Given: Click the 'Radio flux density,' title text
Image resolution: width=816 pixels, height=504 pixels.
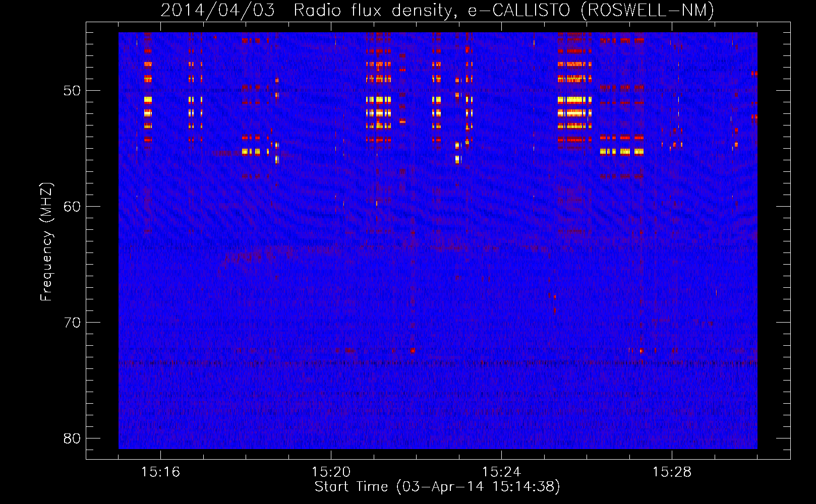Looking at the screenshot, I should (x=375, y=11).
